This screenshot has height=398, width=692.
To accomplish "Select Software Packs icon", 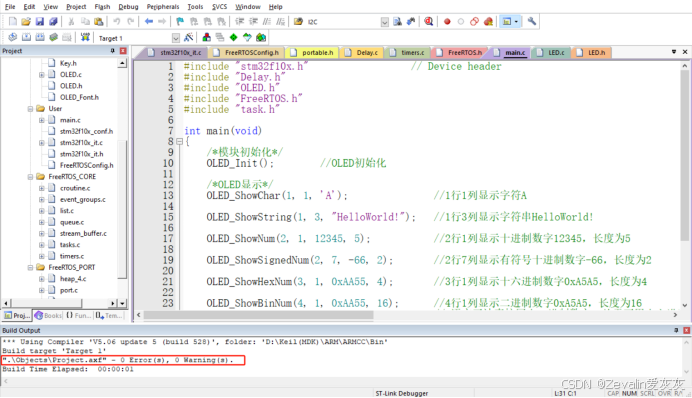I will (247, 38).
